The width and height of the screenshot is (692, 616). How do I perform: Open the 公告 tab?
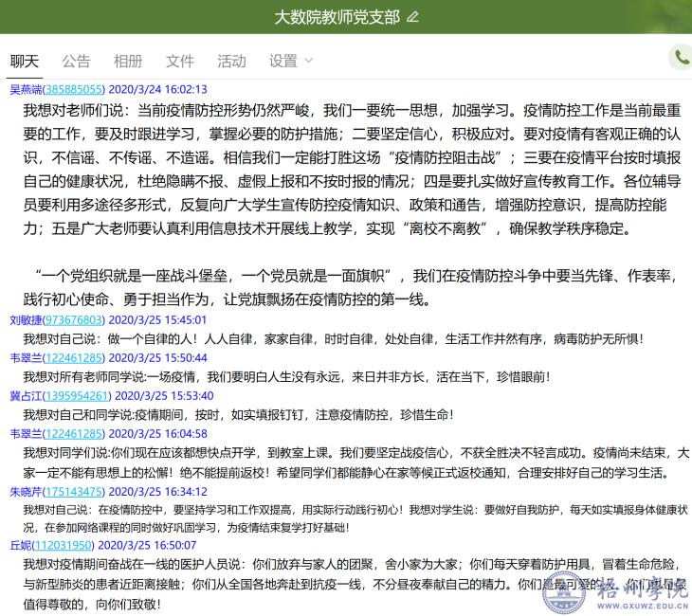tap(76, 61)
